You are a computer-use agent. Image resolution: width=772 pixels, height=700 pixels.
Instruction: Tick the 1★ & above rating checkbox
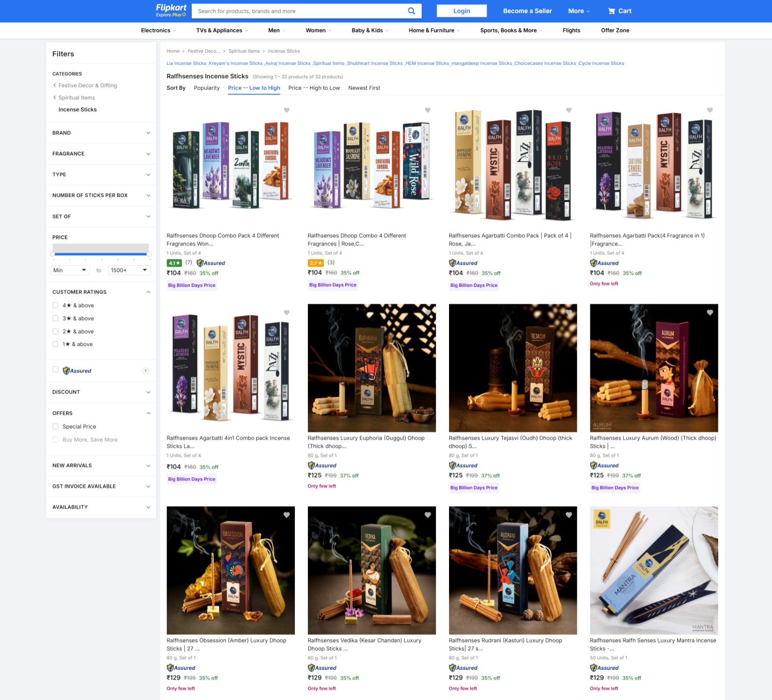[x=55, y=344]
